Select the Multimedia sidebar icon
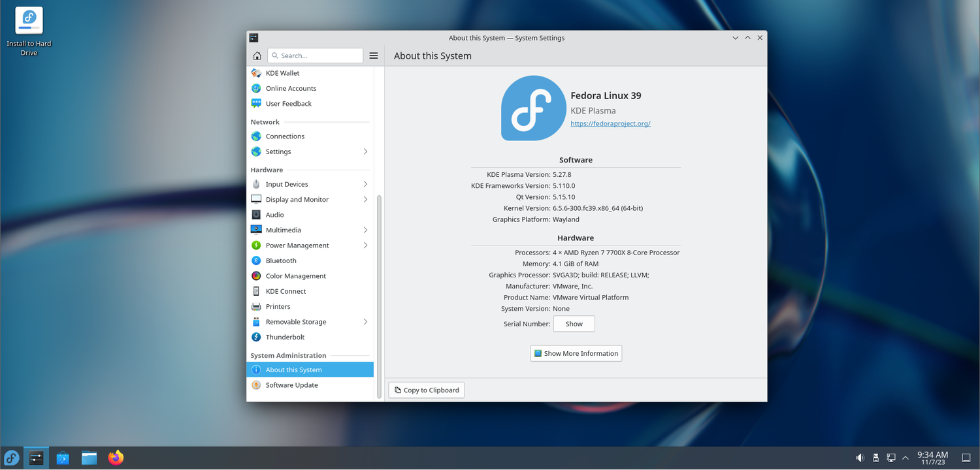Image resolution: width=980 pixels, height=470 pixels. pos(256,230)
